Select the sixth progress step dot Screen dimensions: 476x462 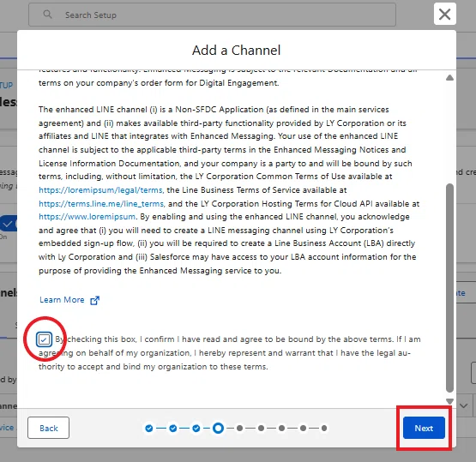point(261,428)
